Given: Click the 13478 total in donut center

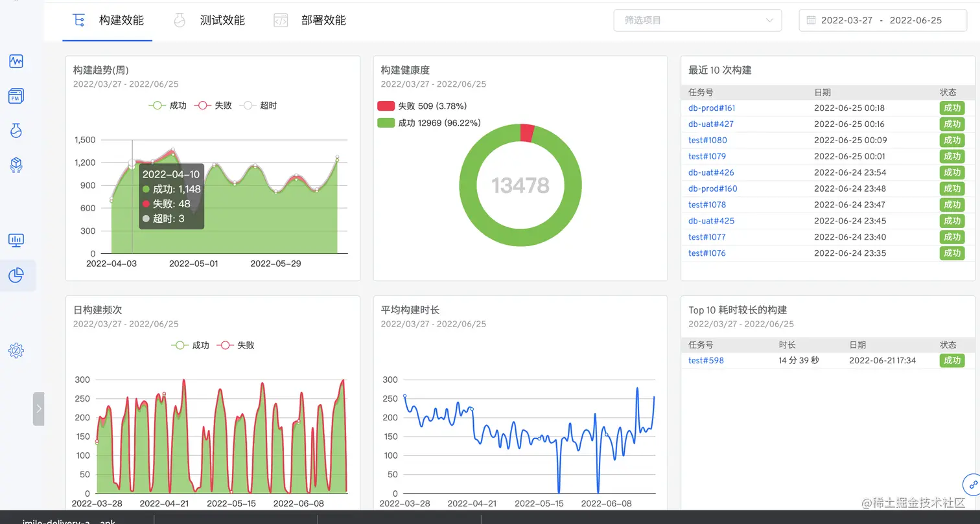Looking at the screenshot, I should (x=520, y=186).
